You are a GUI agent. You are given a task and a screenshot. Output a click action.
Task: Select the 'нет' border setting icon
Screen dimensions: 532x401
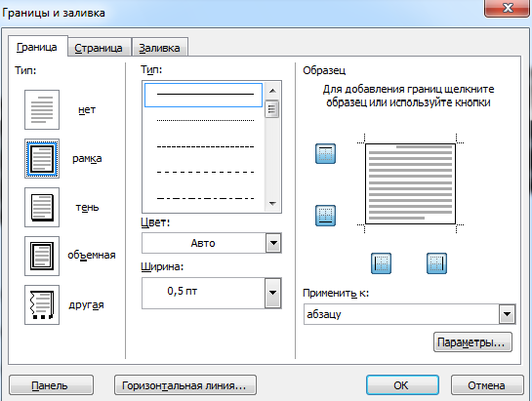click(42, 109)
